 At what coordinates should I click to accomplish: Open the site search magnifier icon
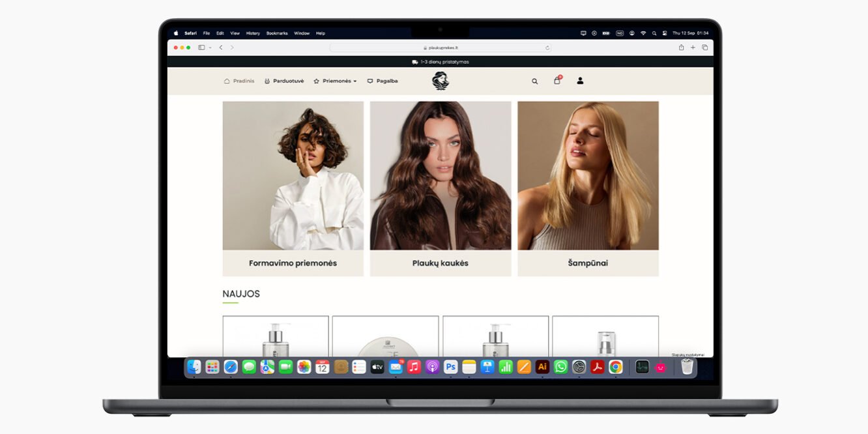pyautogui.click(x=534, y=81)
